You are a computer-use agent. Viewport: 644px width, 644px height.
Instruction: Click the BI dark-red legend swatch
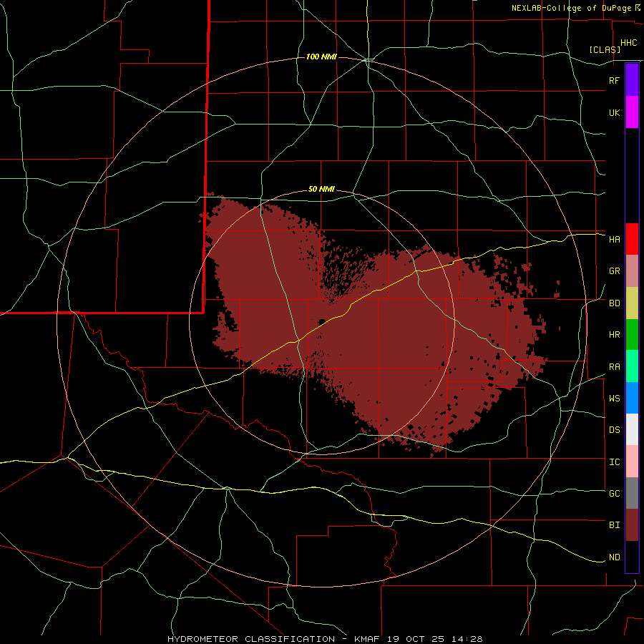[x=632, y=525]
